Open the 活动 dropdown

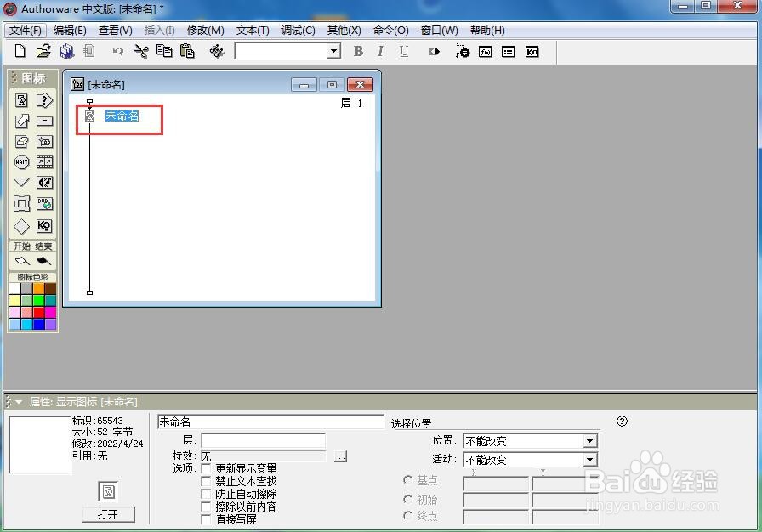pos(589,459)
